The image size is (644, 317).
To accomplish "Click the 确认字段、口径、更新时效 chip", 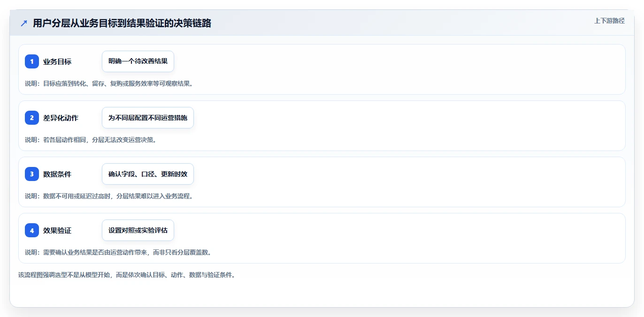I will tap(148, 174).
